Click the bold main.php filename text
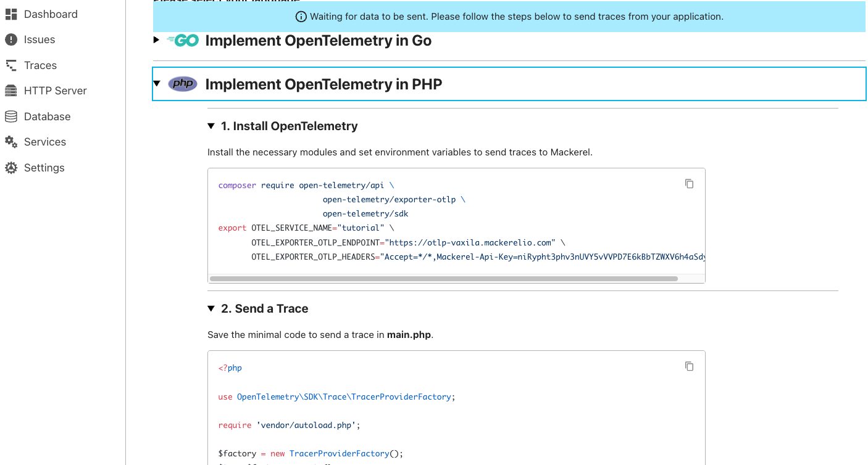 click(409, 335)
